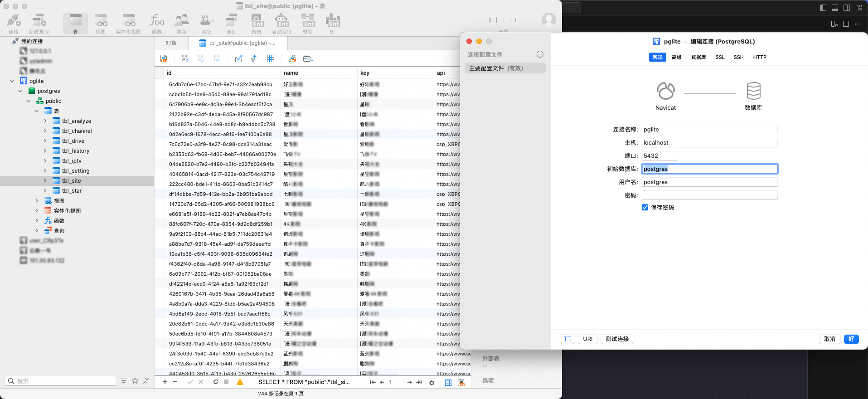Switch to grid view in bottom bar
This screenshot has height=399, width=868.
(x=448, y=383)
